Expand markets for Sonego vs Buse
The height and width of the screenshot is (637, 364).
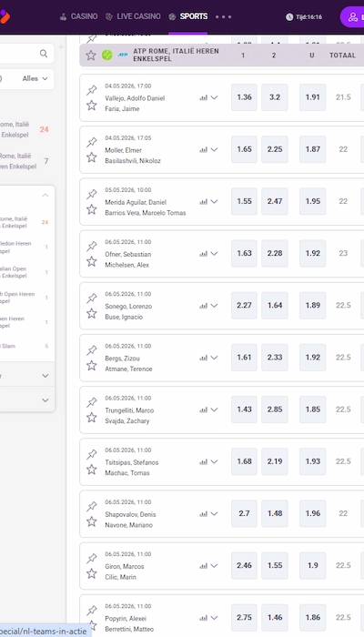(214, 306)
